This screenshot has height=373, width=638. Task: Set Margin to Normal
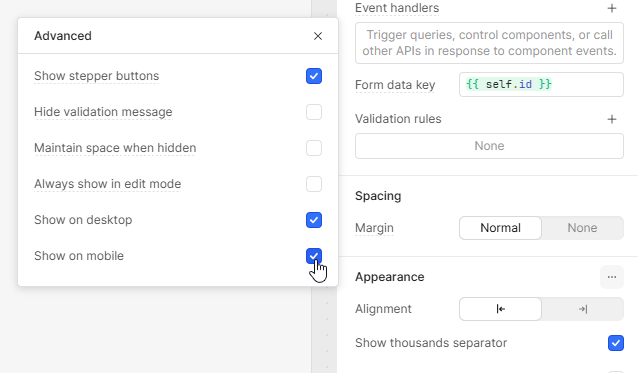click(x=500, y=228)
